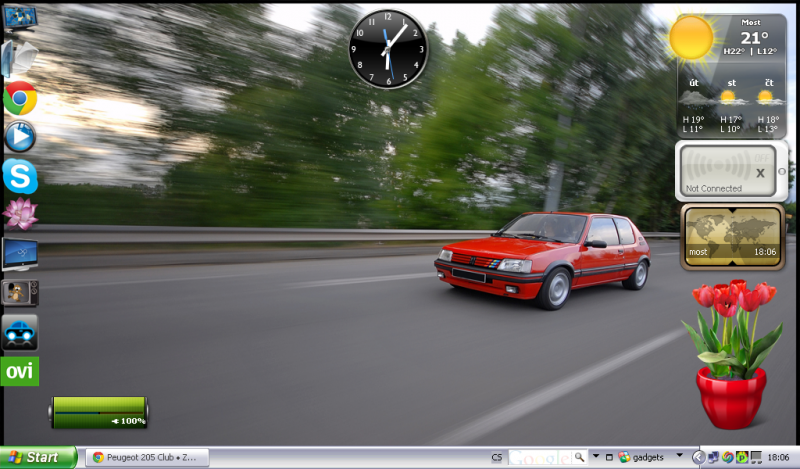
Task: Open the blue car icon
Action: tap(20, 332)
